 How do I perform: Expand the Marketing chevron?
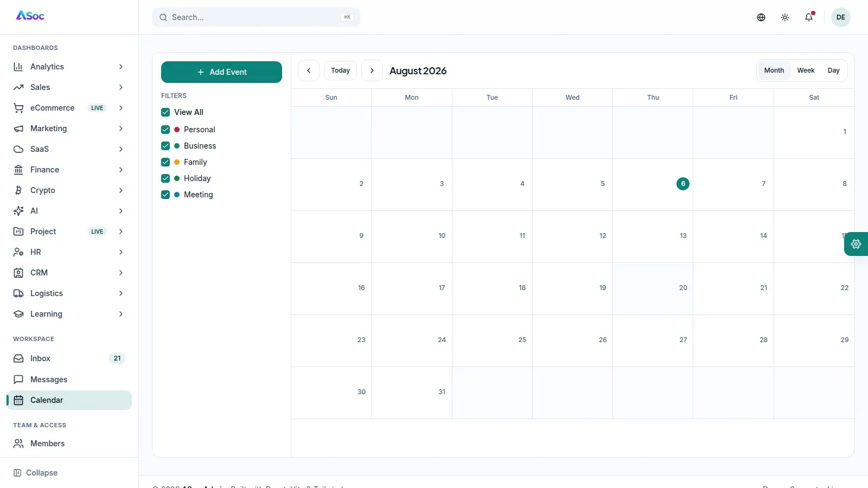click(121, 129)
